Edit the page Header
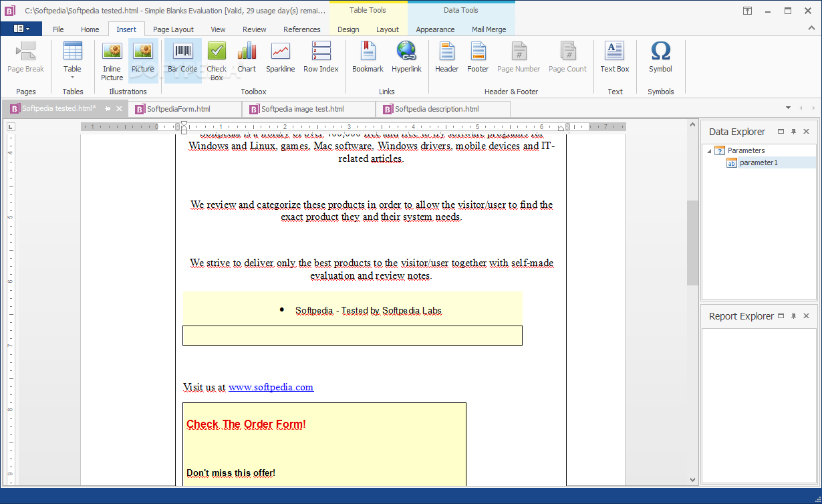 (446, 57)
